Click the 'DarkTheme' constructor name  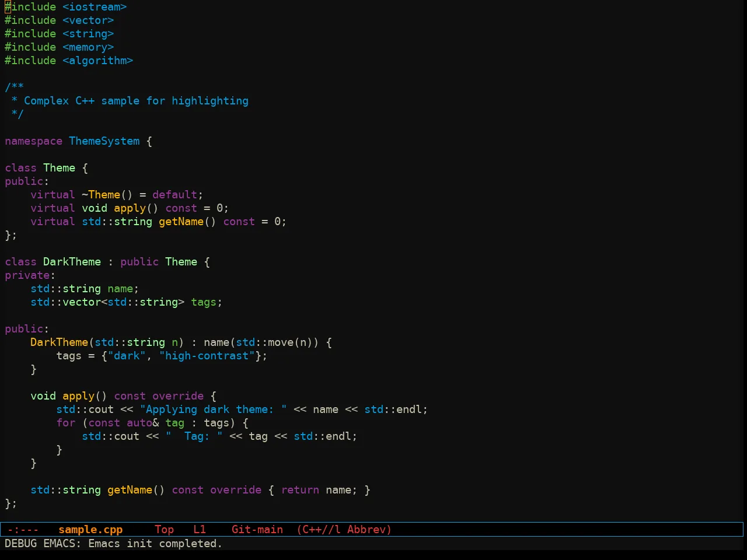click(59, 342)
